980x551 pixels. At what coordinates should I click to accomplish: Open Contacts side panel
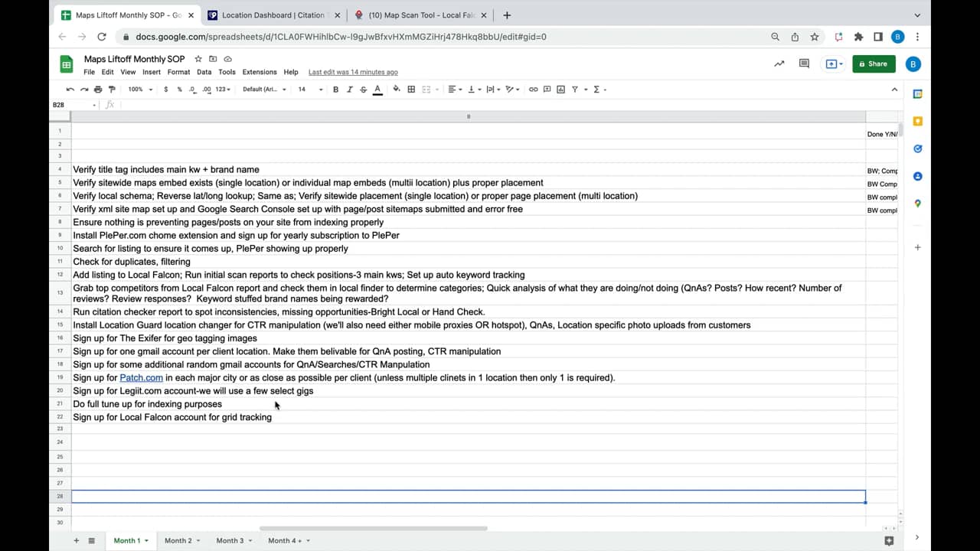coord(917,176)
